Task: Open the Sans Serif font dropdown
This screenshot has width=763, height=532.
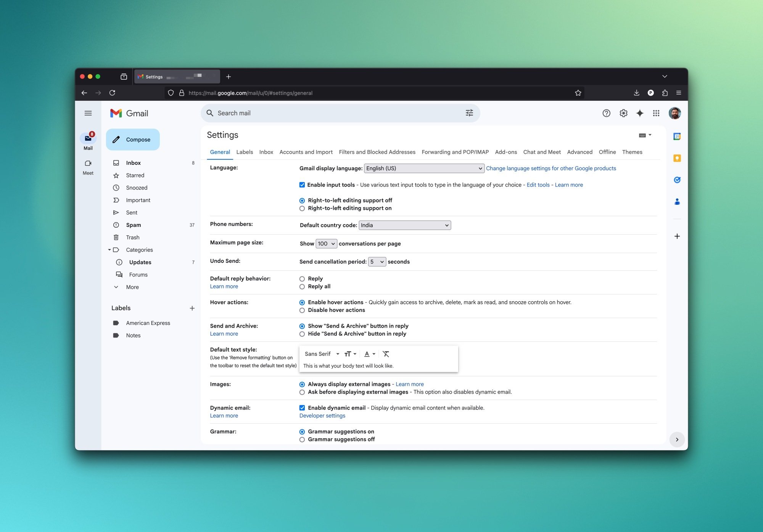Action: pos(322,354)
